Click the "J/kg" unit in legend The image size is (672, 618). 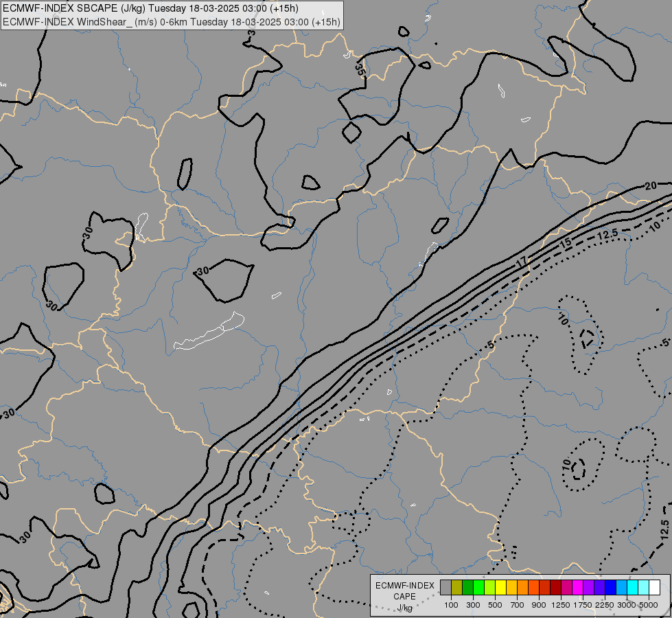[404, 608]
